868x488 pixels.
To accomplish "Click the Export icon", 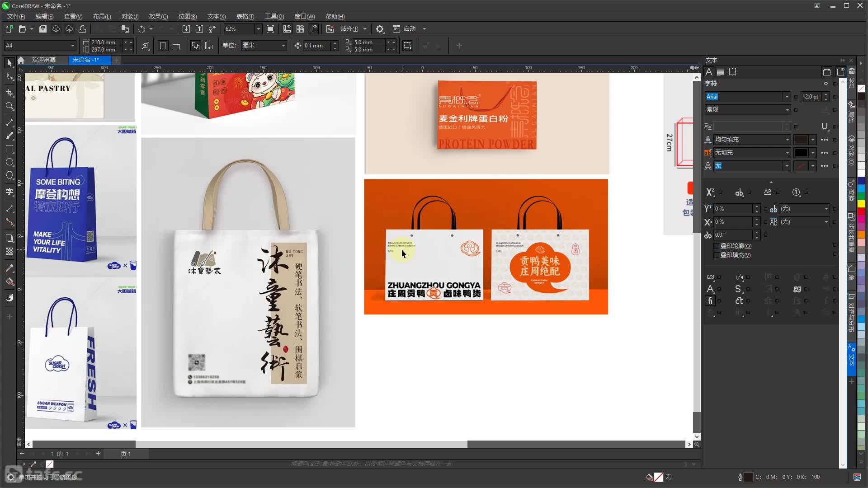I will pyautogui.click(x=199, y=29).
